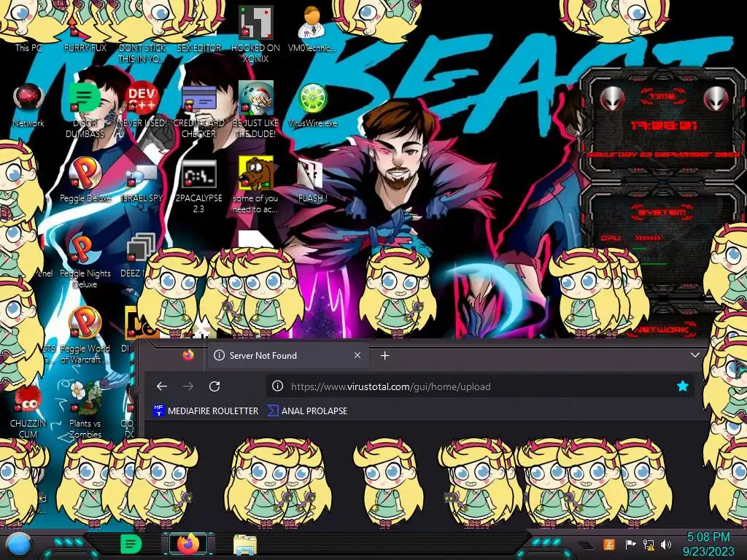Open the Plants vs Zombies shortcut
This screenshot has height=560, width=747.
pos(85,411)
